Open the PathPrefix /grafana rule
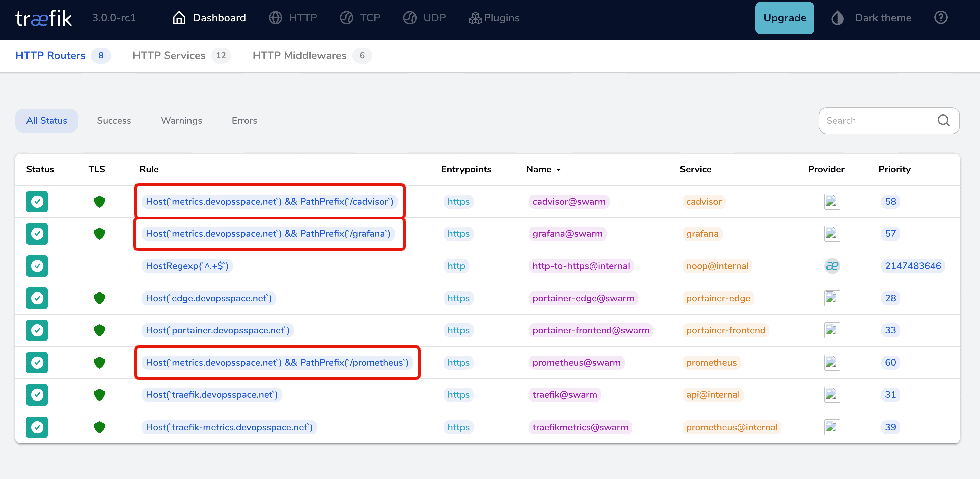 pos(268,233)
